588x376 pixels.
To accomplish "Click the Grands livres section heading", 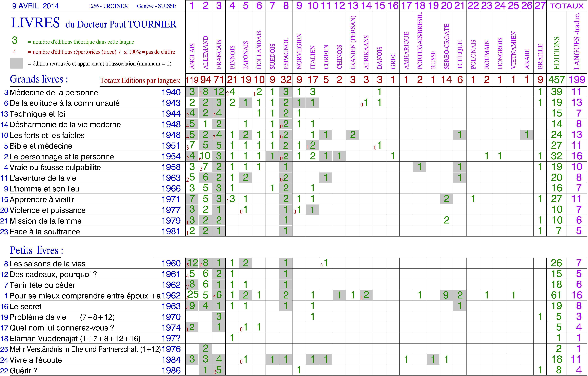I will [39, 79].
